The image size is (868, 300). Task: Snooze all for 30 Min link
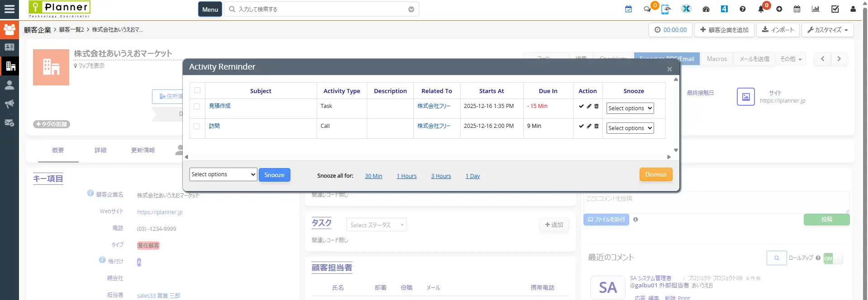pos(373,176)
